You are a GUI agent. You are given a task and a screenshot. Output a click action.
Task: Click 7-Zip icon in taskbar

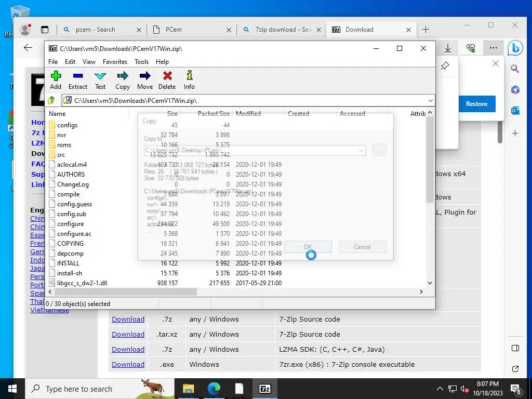pos(264,389)
